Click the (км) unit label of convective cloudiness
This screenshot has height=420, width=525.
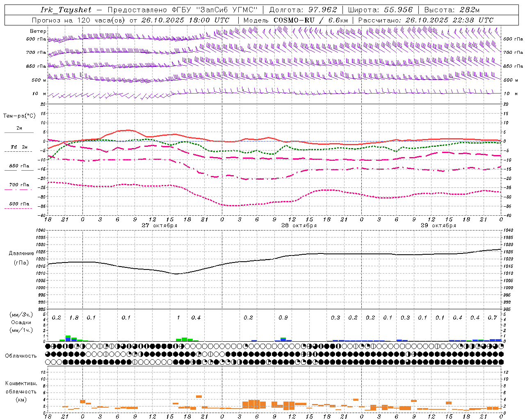tap(21, 399)
